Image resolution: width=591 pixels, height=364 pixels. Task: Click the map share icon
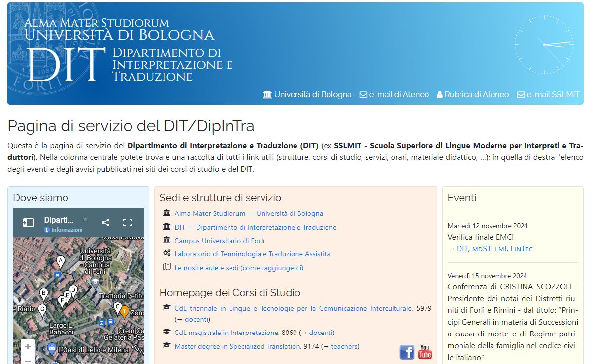click(105, 222)
